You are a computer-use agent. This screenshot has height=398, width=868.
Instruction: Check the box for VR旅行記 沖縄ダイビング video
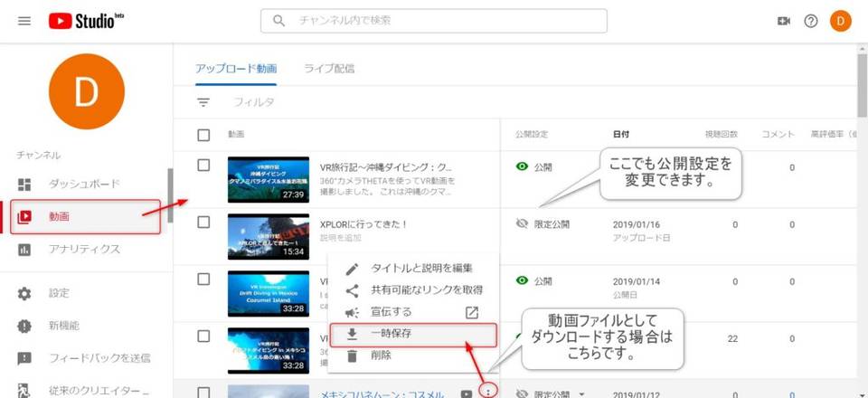click(x=203, y=166)
